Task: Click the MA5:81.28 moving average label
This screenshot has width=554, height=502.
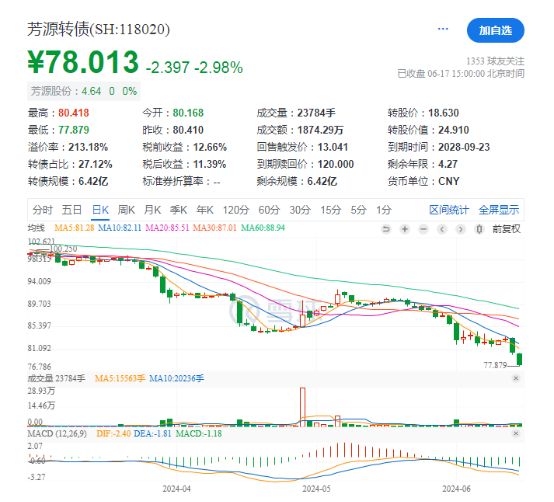Action: tap(74, 228)
